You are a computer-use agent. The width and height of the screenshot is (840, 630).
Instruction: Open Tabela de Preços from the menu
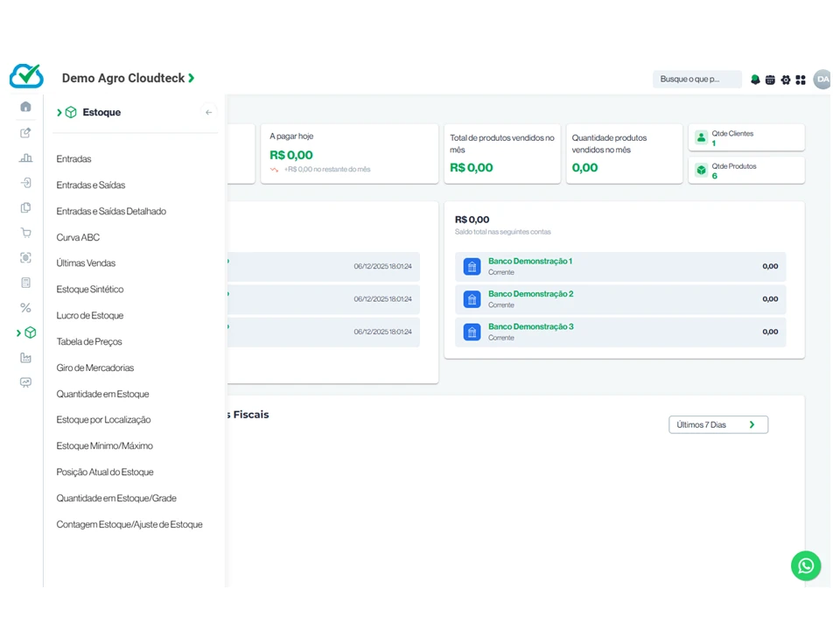(x=89, y=341)
